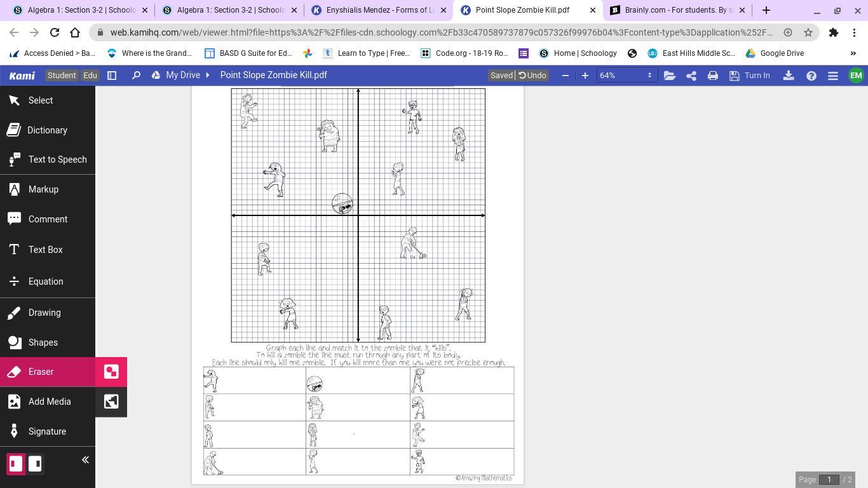Image resolution: width=868 pixels, height=488 pixels.
Task: Click the Undo button
Action: (532, 75)
